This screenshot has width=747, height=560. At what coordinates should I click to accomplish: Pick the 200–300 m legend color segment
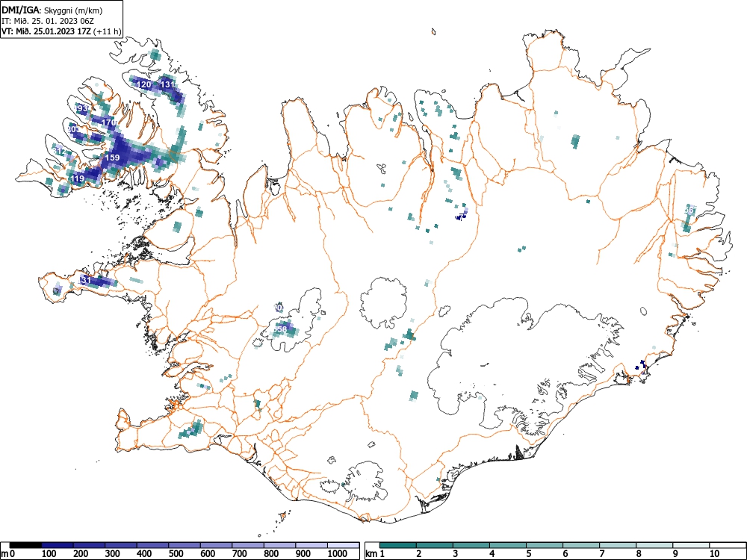click(x=89, y=545)
